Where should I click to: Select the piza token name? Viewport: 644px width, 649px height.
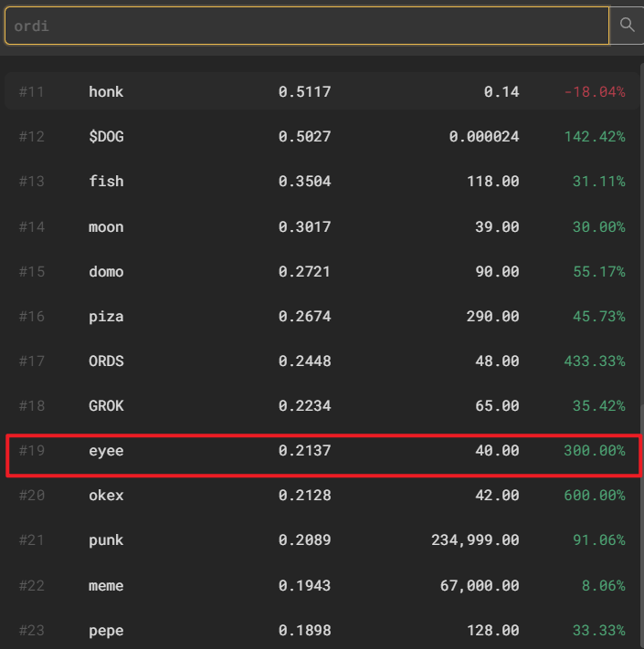106,317
